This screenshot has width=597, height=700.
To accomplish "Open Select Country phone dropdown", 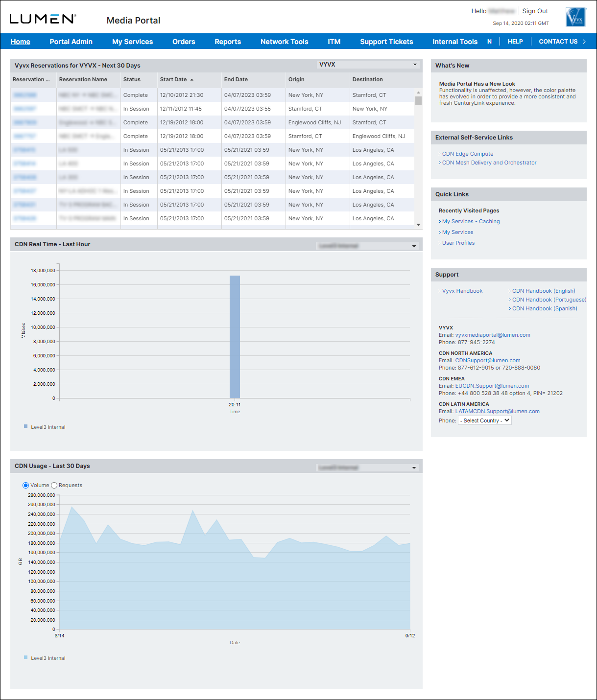I will pos(485,420).
